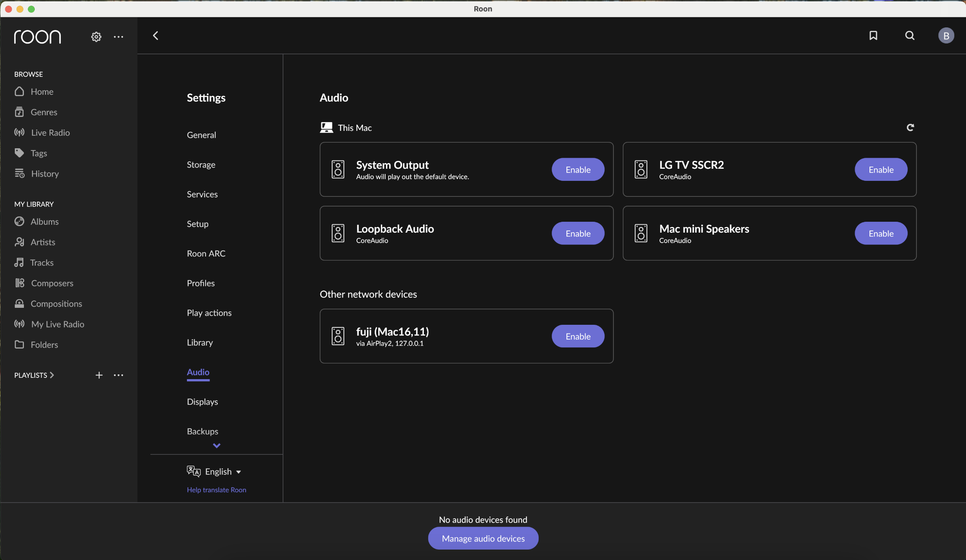Enable the Mac mini Speakers device
Screen dimensions: 966x560
click(881, 233)
